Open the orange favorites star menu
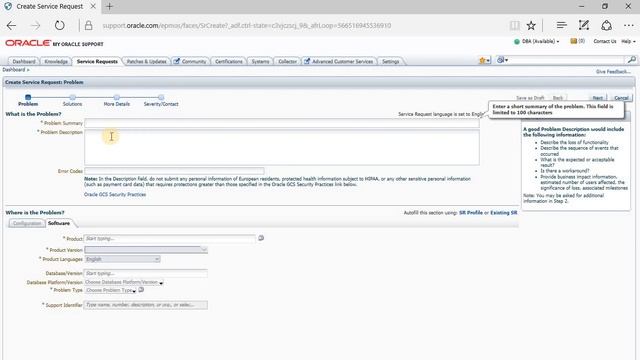 484,60
